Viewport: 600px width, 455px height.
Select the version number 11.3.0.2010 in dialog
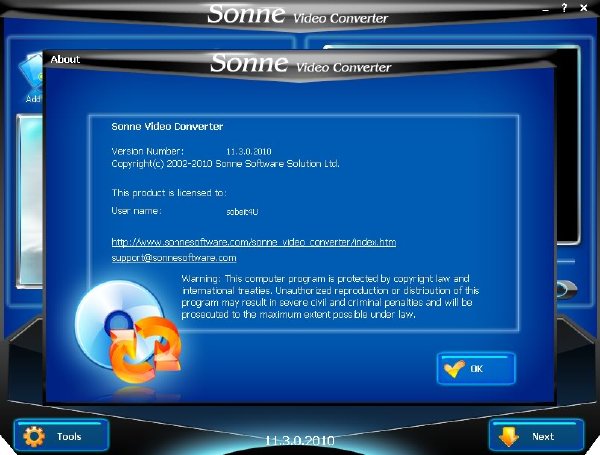[249, 152]
